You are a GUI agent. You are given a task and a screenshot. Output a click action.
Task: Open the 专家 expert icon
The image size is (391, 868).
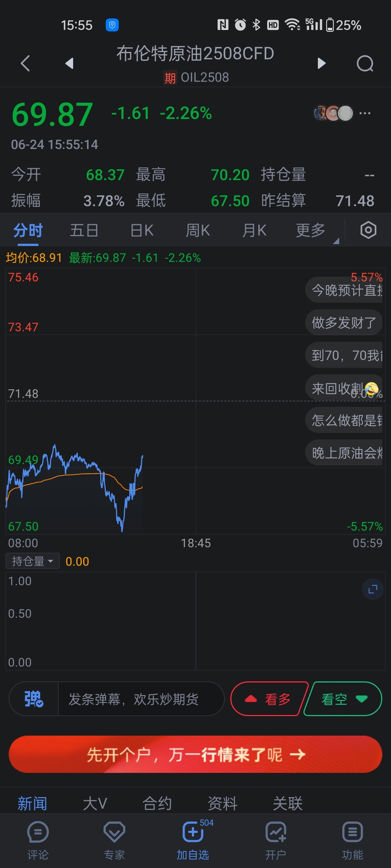point(114,841)
